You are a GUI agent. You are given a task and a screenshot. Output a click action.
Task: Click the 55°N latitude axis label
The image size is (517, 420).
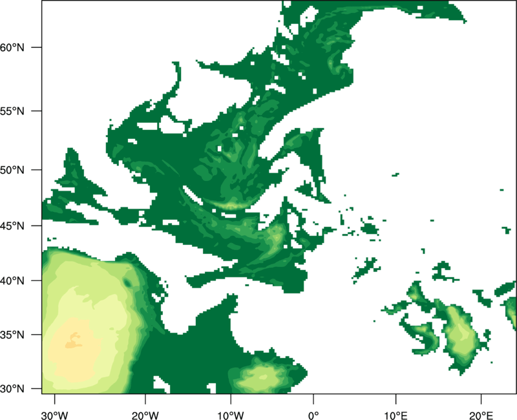tap(12, 111)
